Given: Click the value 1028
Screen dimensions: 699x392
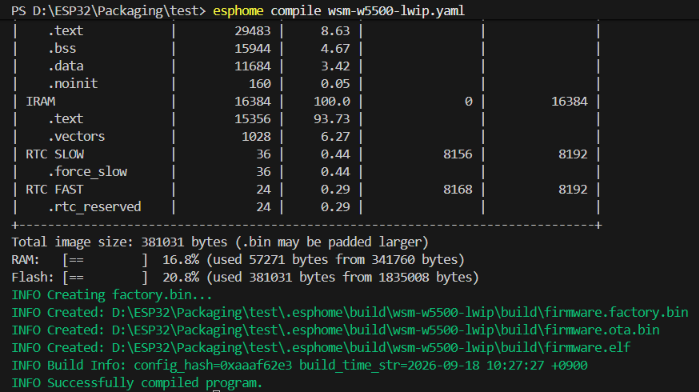Looking at the screenshot, I should point(256,136).
